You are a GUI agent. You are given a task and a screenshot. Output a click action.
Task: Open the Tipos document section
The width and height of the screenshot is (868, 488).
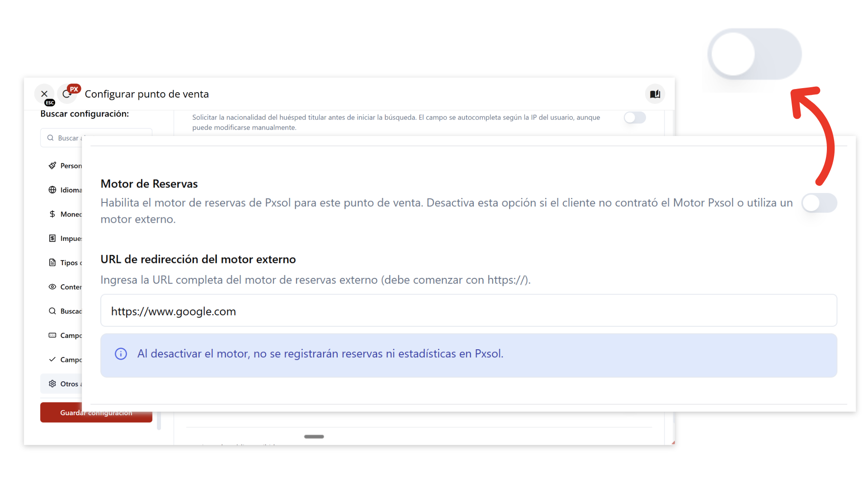point(65,263)
